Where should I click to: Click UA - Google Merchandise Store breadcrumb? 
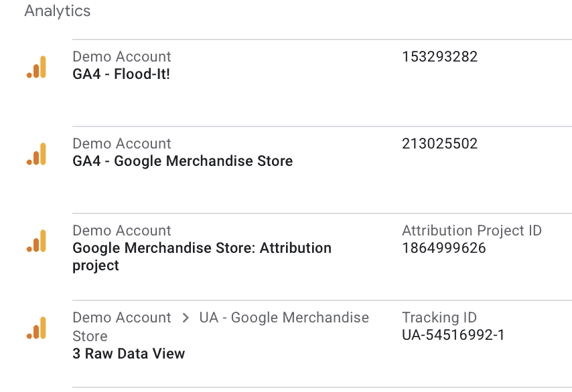click(221, 326)
